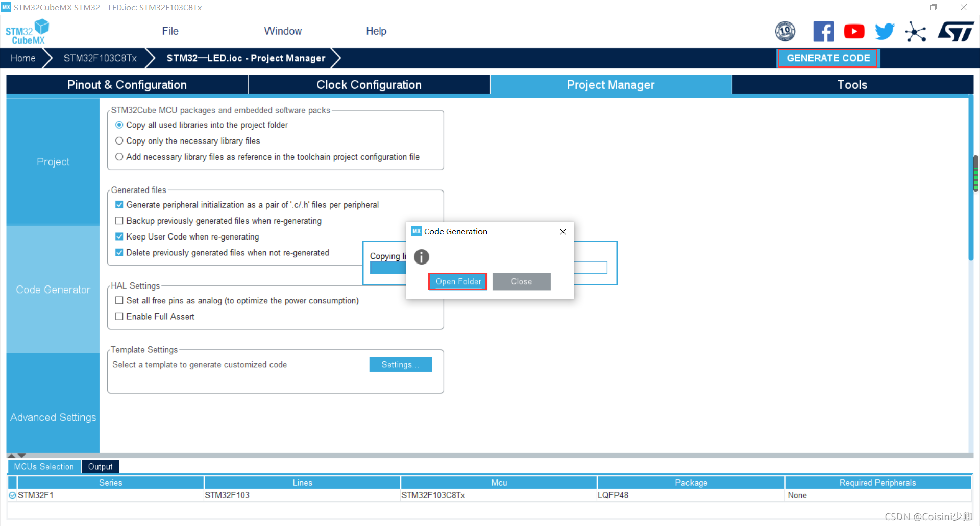Open the Code Generator side section

pos(53,290)
